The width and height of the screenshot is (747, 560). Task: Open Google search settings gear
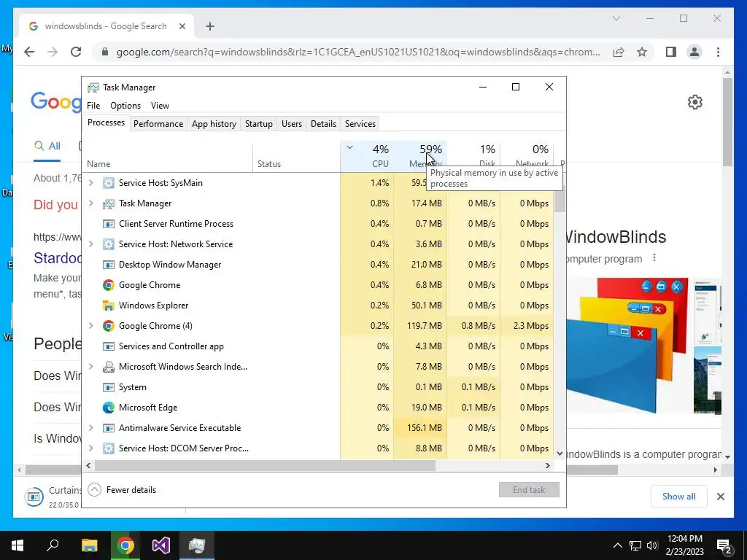tap(695, 102)
